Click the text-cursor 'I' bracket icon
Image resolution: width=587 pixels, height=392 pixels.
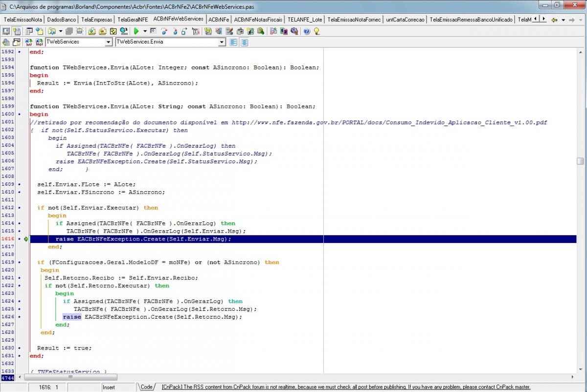click(x=196, y=31)
